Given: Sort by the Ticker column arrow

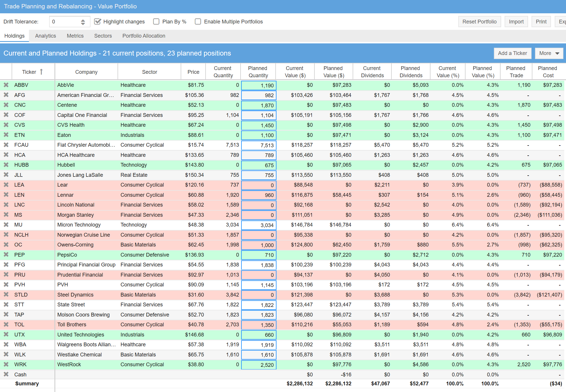Looking at the screenshot, I should (x=41, y=72).
